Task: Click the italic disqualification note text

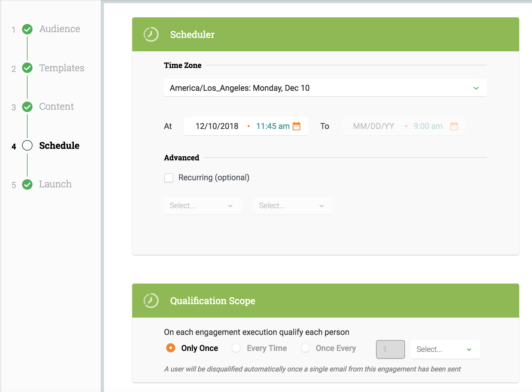Action: [313, 369]
